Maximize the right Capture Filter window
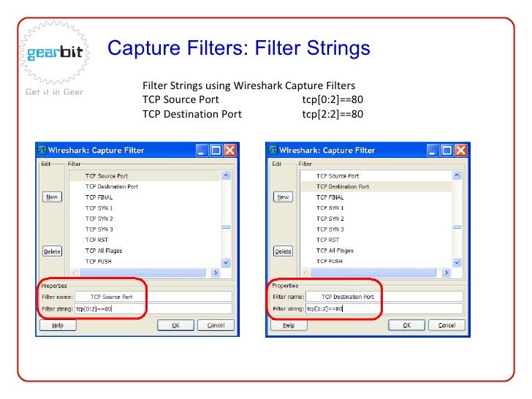 pyautogui.click(x=446, y=151)
